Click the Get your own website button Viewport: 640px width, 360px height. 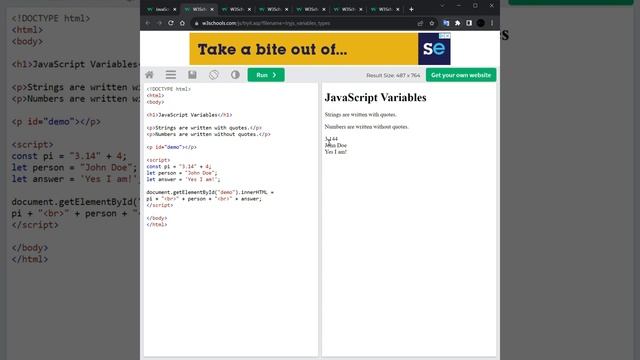coord(461,75)
